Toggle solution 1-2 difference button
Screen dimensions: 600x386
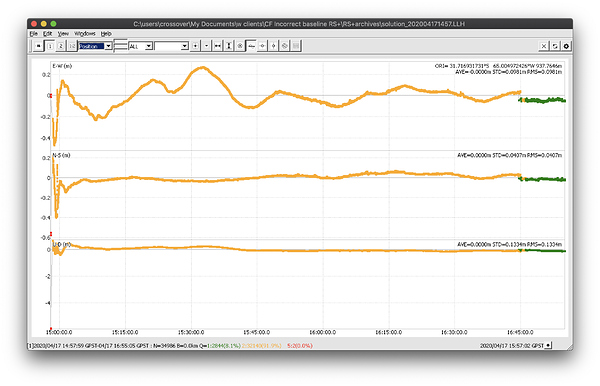click(72, 46)
